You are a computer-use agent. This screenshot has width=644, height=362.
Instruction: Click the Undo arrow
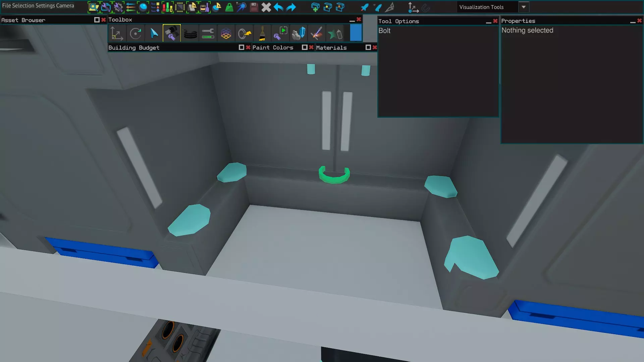click(278, 7)
